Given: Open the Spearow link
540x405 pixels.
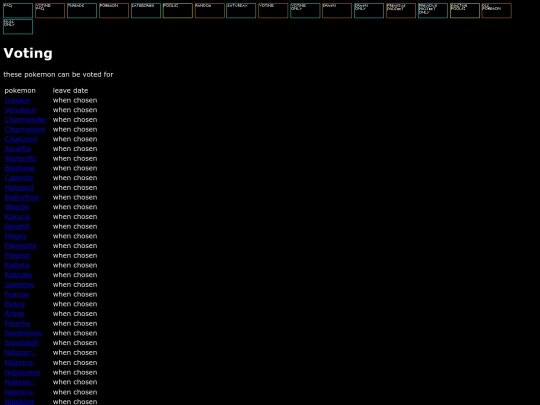Looking at the screenshot, I should pos(19,284).
